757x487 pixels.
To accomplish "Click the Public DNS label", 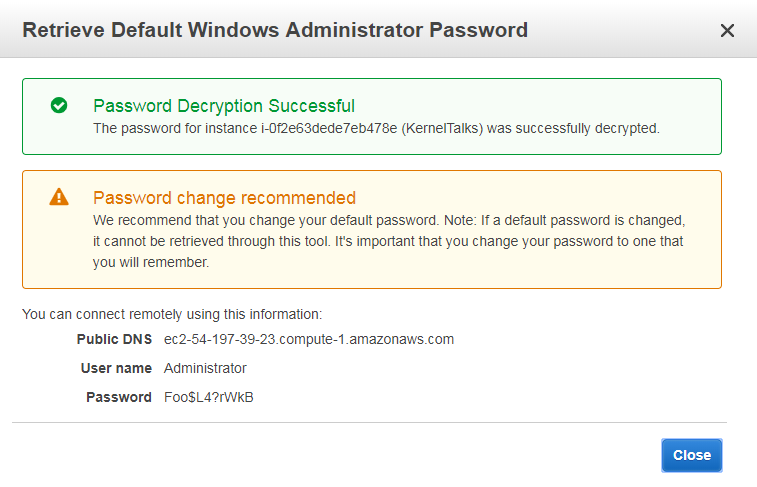I will click(114, 339).
